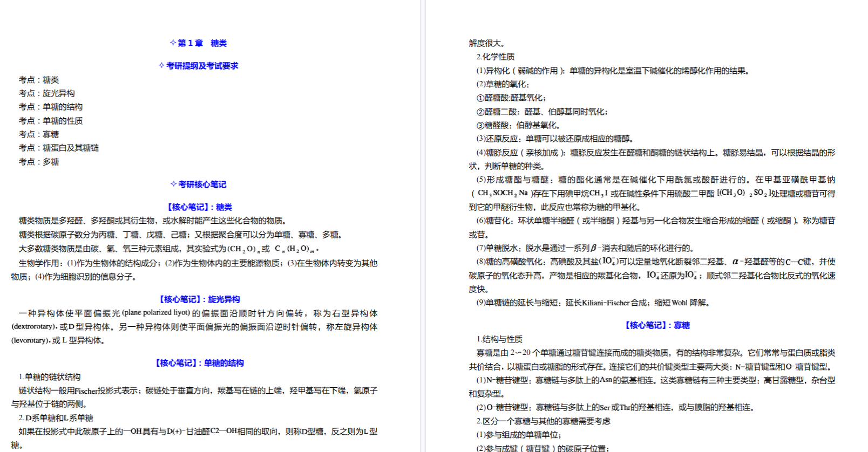
Task: Click the diamond icon beside 考研核心笔记
Action: click(173, 184)
